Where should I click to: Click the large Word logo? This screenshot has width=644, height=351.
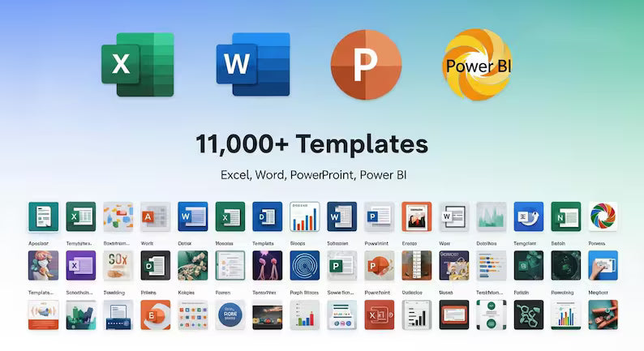coord(253,65)
